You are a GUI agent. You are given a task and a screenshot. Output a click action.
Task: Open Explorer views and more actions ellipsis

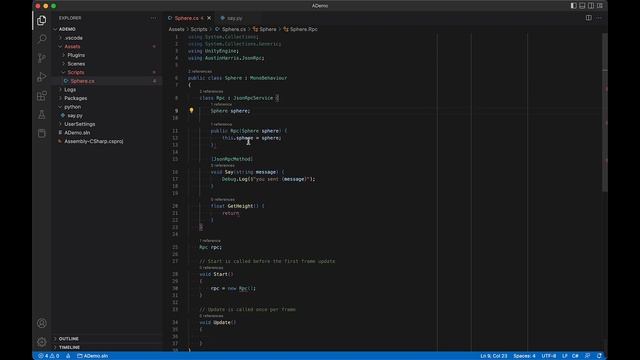pos(153,18)
